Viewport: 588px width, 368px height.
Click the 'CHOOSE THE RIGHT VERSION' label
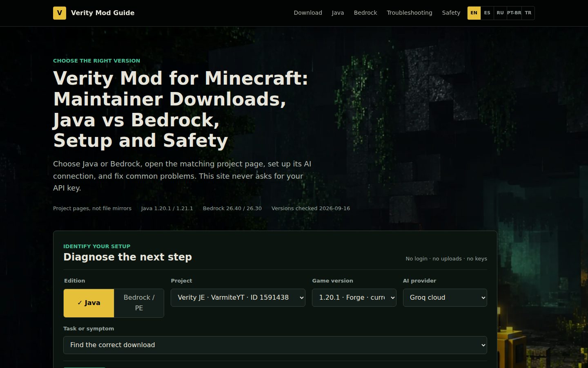96,61
